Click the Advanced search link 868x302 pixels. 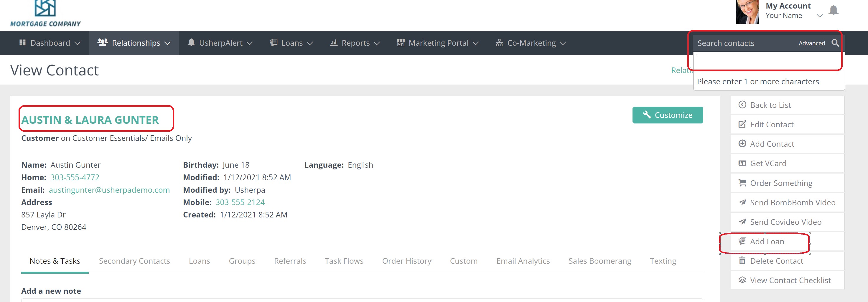[811, 43]
